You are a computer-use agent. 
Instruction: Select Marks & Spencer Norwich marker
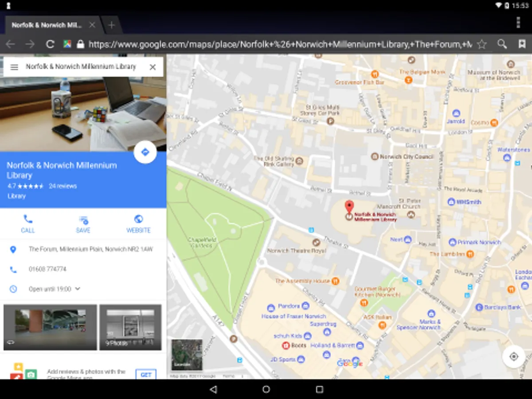(431, 313)
